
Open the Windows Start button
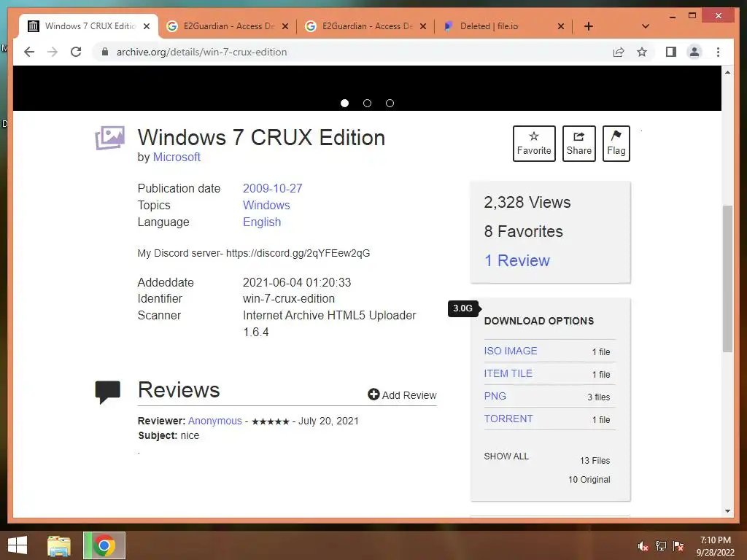(18, 545)
